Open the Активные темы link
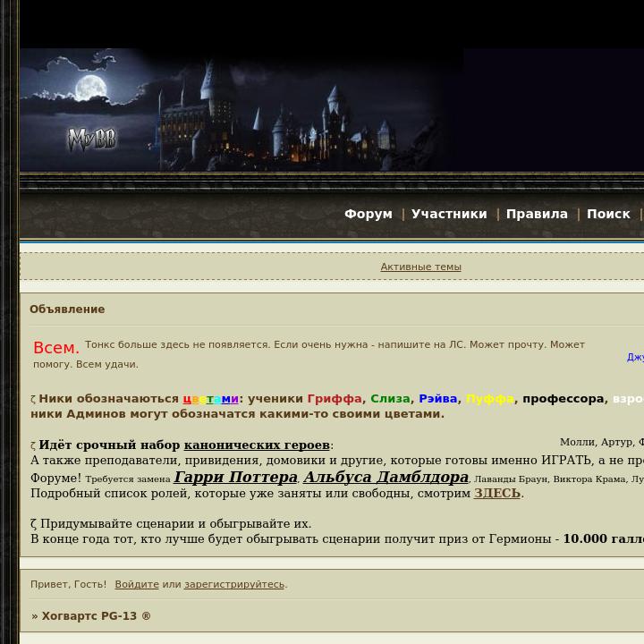The width and height of the screenshot is (644, 644). tap(420, 267)
